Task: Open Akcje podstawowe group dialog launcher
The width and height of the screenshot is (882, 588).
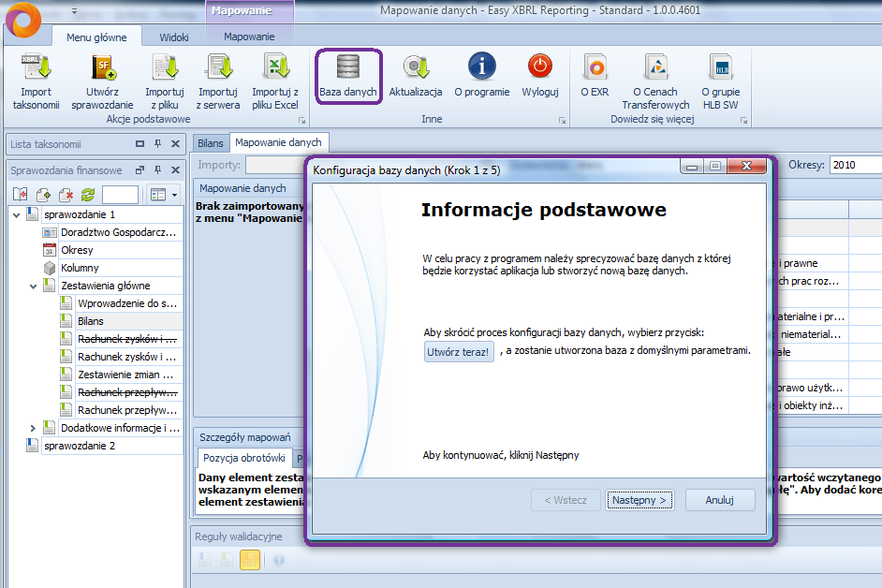Action: pos(302,121)
